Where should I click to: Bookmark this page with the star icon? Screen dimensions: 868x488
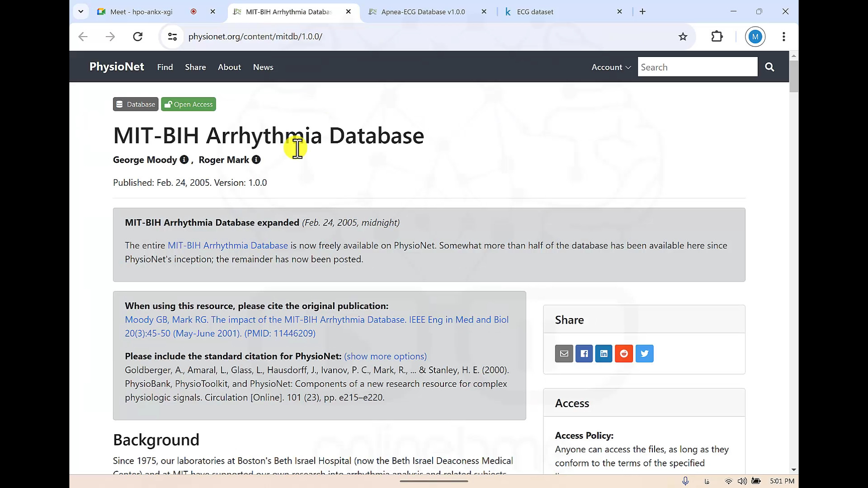coord(683,37)
